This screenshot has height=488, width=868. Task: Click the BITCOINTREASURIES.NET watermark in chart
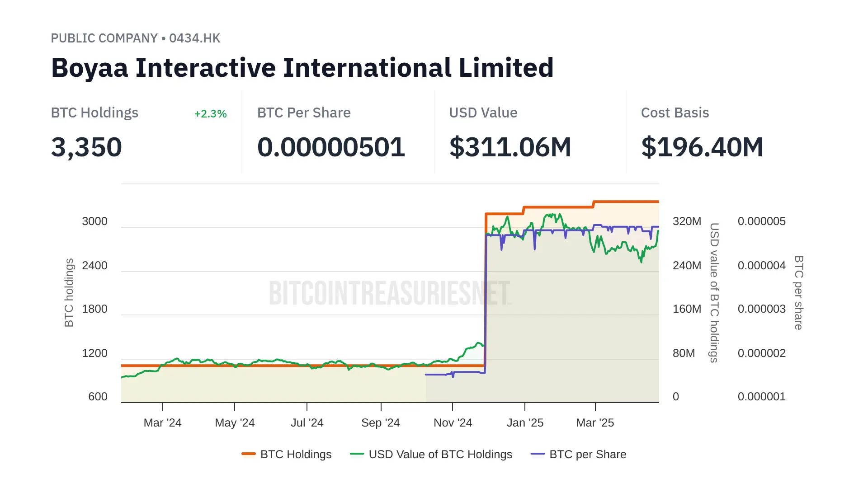point(389,293)
